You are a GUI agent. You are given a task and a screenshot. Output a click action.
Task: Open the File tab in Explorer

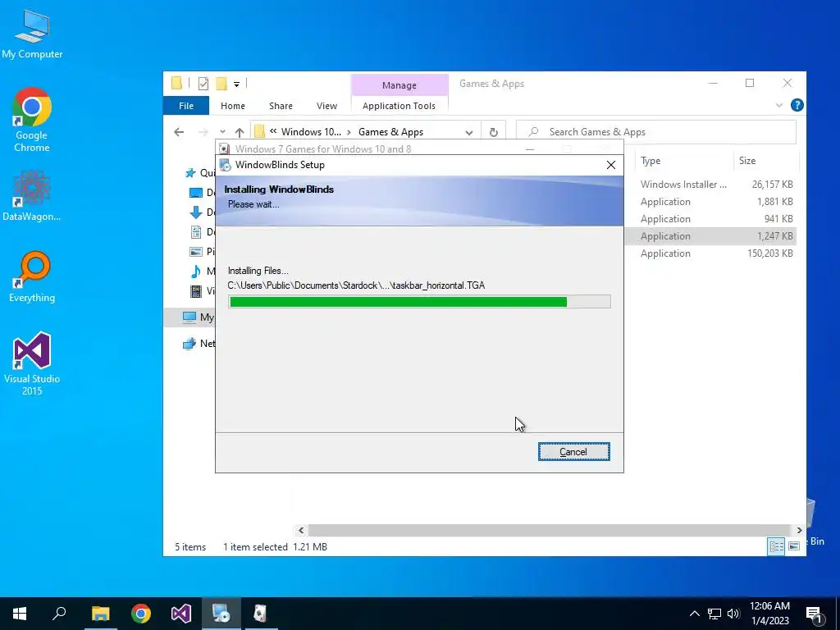pyautogui.click(x=186, y=106)
